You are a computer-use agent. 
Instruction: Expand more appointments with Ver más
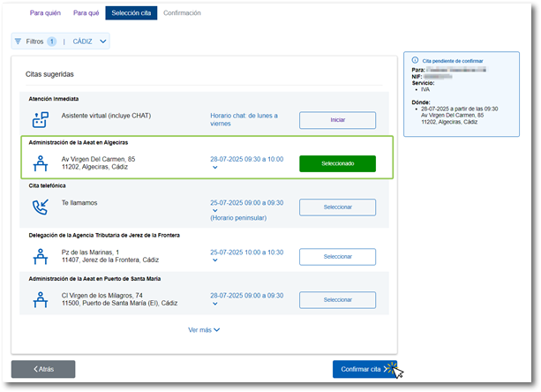point(204,329)
